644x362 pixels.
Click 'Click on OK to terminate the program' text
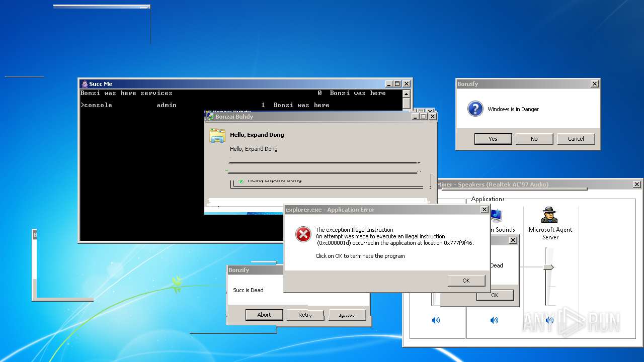pos(360,256)
